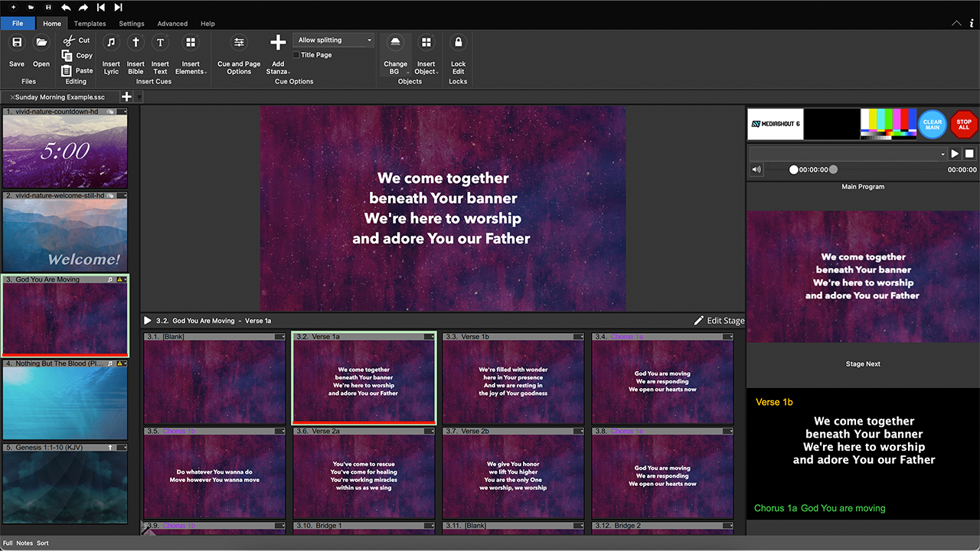Viewport: 980px width, 551px height.
Task: Play cue 3.2 God You Are Moving
Action: click(148, 321)
